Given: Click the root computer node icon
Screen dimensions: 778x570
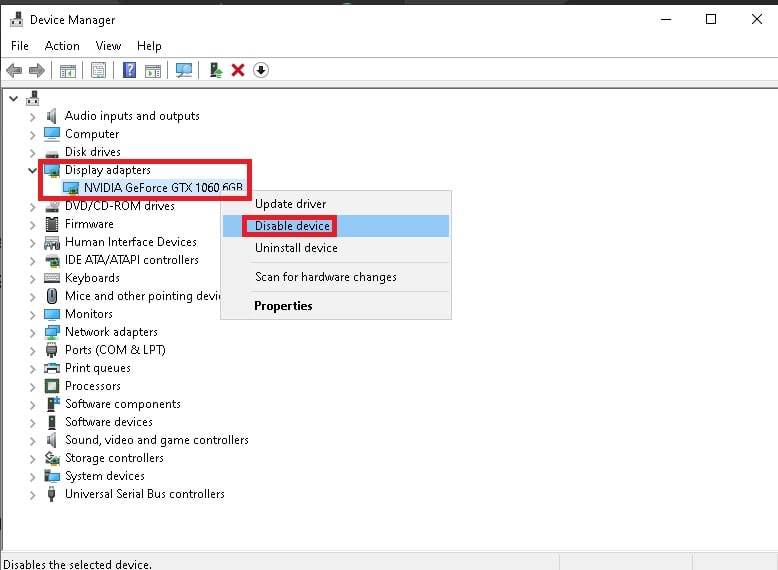Looking at the screenshot, I should (33, 98).
